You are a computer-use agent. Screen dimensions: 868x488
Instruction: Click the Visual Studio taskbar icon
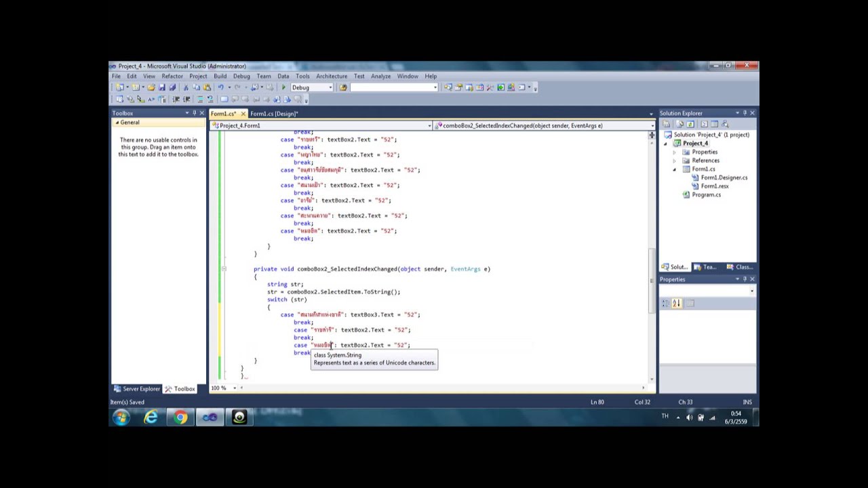(210, 418)
